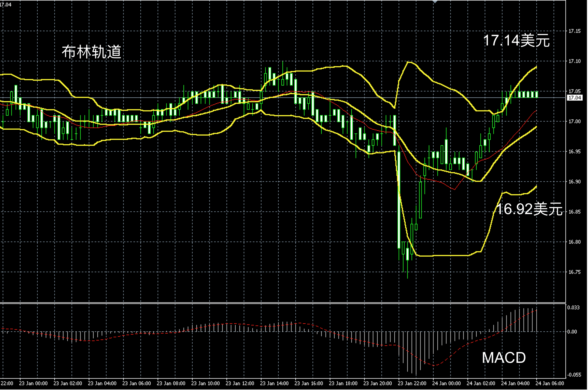Click the 17.04 price text in top-left corner
The height and width of the screenshot is (390, 588).
[6, 5]
